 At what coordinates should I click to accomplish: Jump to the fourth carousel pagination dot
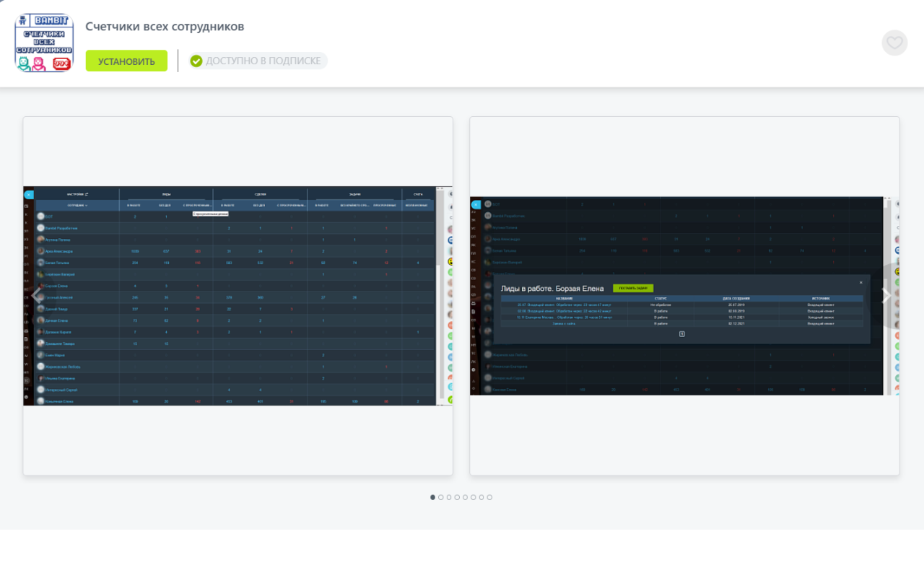(457, 497)
